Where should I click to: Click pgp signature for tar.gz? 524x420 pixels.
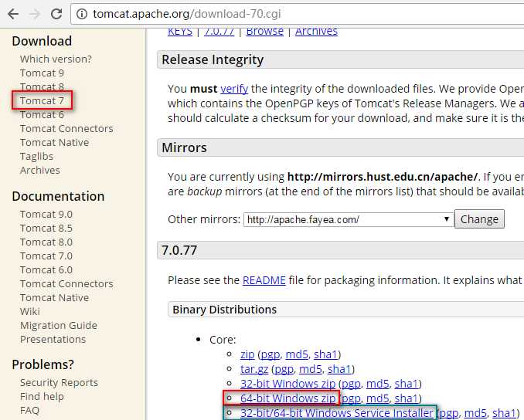[284, 370]
